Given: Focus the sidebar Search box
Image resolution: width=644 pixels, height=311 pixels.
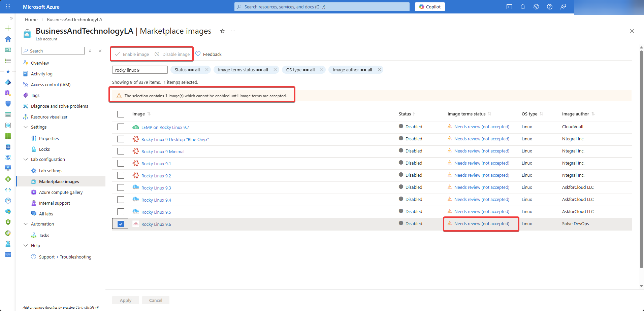Looking at the screenshot, I should 53,51.
